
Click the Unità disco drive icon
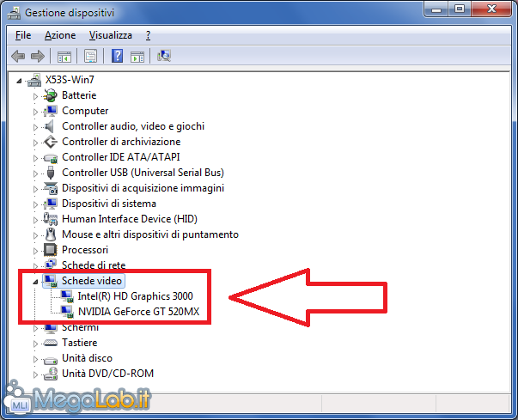(x=51, y=359)
